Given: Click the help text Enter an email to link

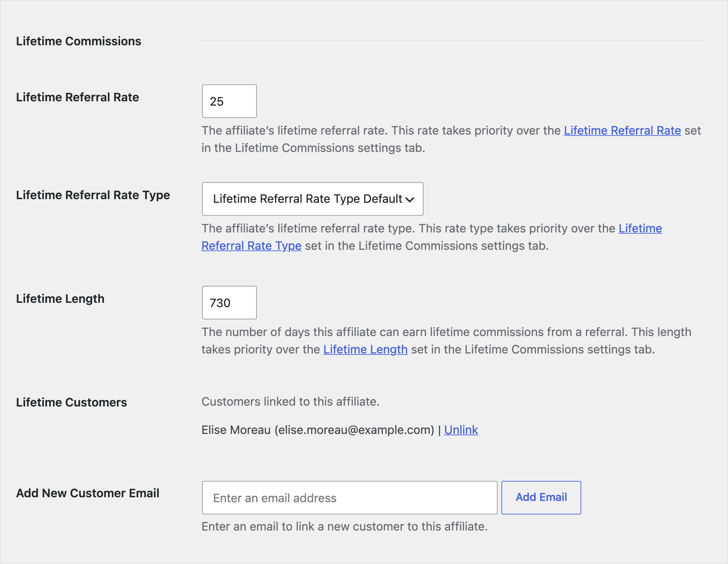Looking at the screenshot, I should tap(345, 527).
